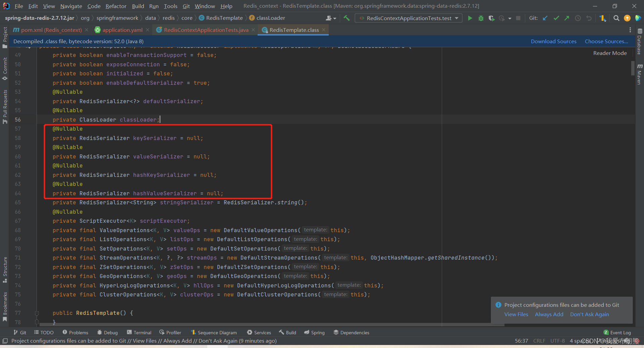Start debugging with the bug icon
The height and width of the screenshot is (348, 644).
(481, 18)
